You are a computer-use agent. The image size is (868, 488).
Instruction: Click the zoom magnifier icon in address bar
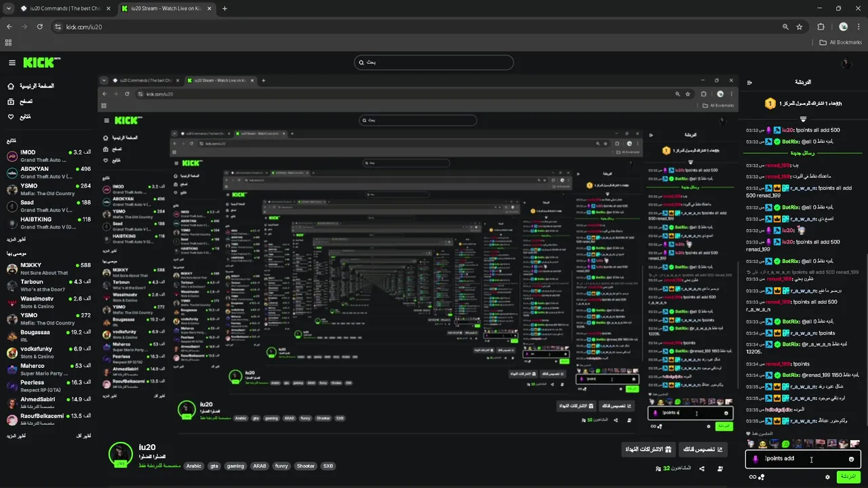[x=785, y=27]
